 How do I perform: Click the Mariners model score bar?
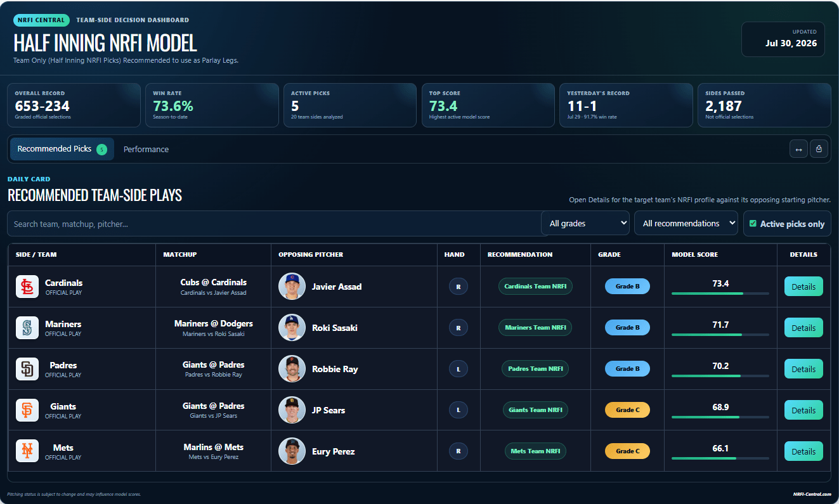(x=720, y=335)
